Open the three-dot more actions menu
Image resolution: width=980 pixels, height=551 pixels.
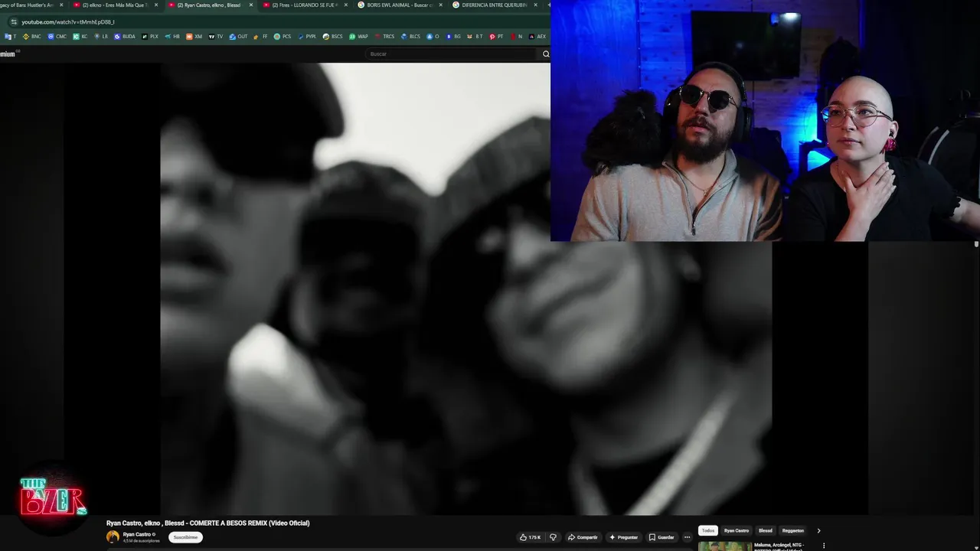pyautogui.click(x=687, y=537)
